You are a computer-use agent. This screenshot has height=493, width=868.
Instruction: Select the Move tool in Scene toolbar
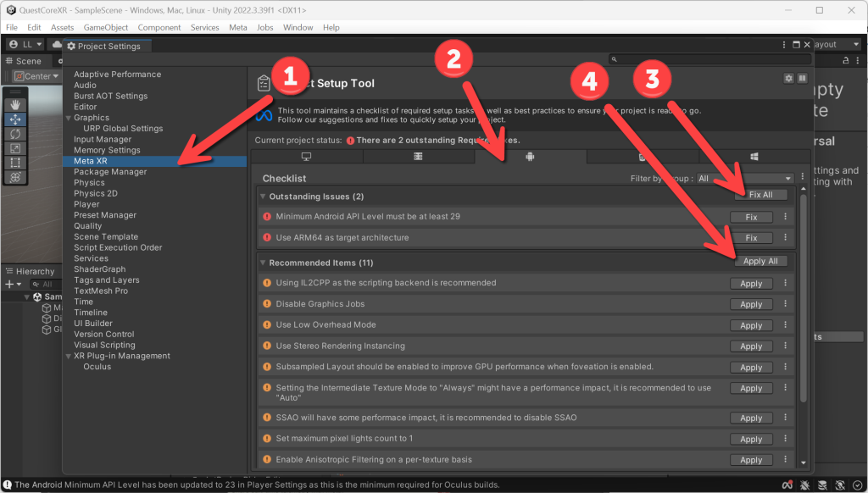15,119
